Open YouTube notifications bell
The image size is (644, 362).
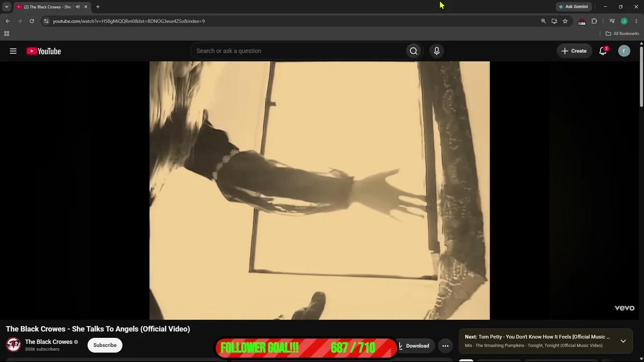pos(603,51)
